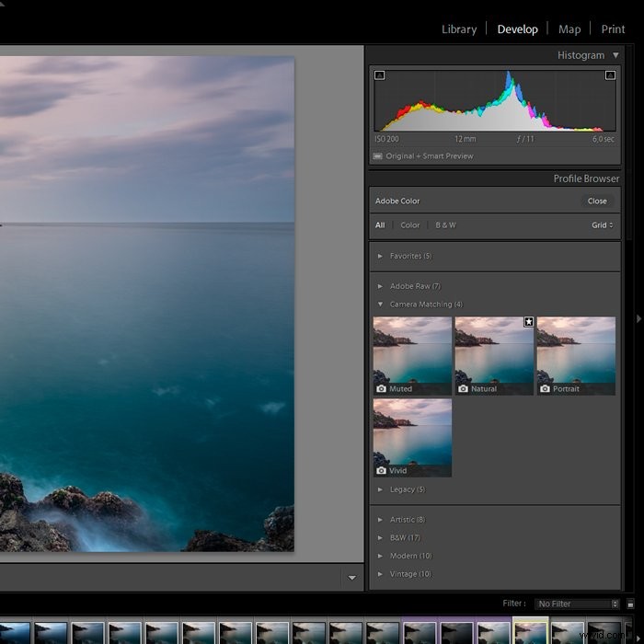This screenshot has height=644, width=644.
Task: Switch to the Print module
Action: [x=613, y=29]
